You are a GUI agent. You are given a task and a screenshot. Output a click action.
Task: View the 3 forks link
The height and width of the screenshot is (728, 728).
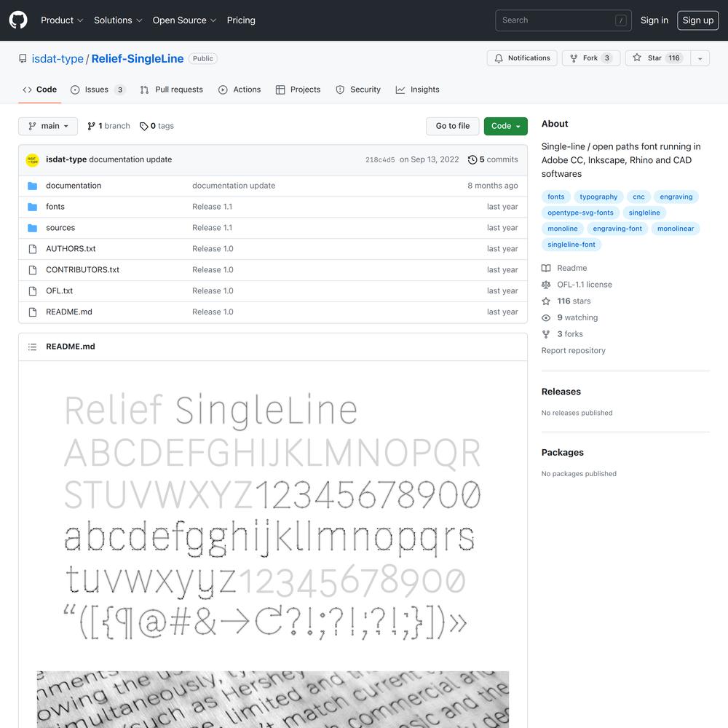click(x=562, y=334)
